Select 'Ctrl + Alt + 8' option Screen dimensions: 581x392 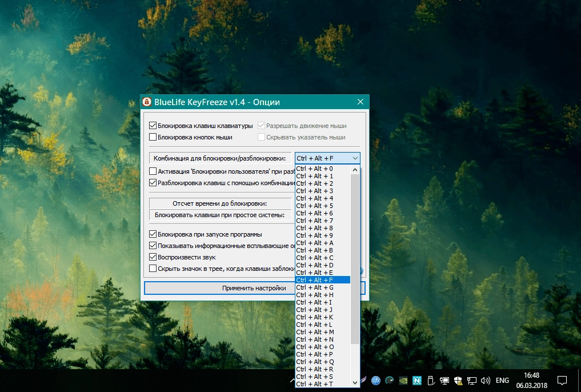(x=323, y=228)
